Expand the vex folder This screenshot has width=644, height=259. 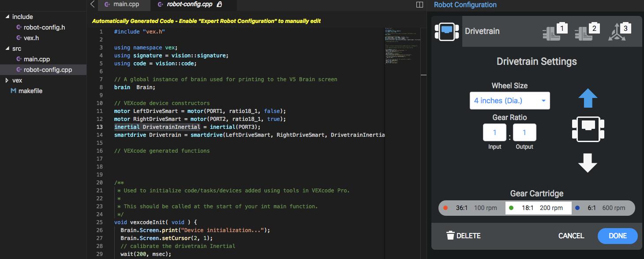pyautogui.click(x=7, y=80)
